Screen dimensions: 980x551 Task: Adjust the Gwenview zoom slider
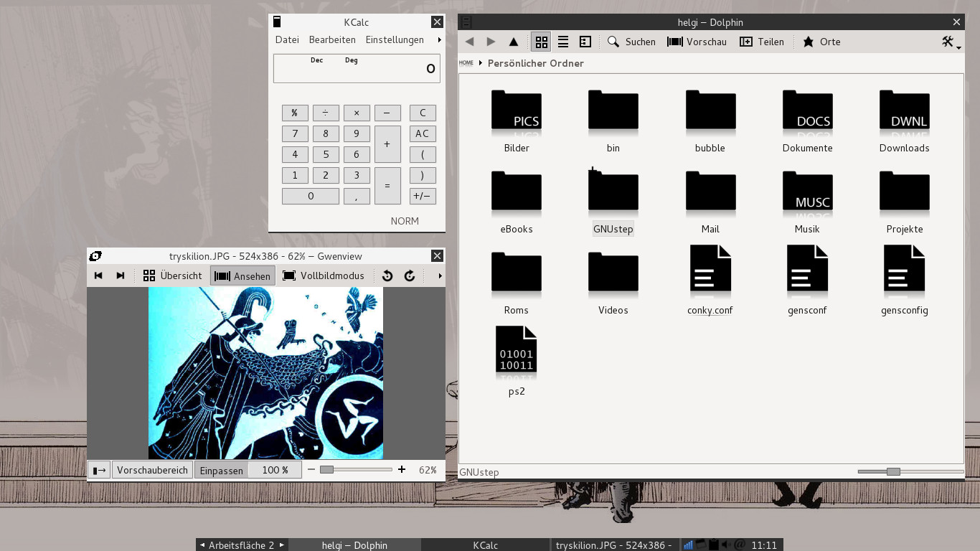(x=357, y=470)
